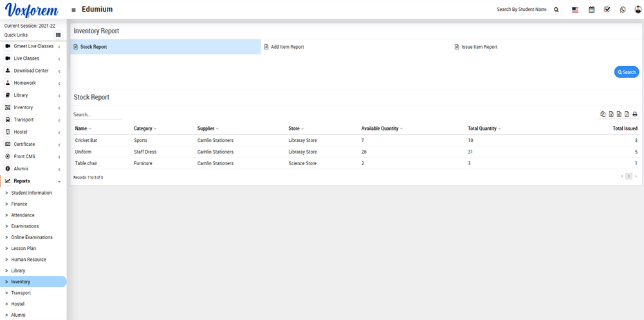This screenshot has width=644, height=320.
Task: Switch to Add Item Report tab
Action: click(x=287, y=47)
